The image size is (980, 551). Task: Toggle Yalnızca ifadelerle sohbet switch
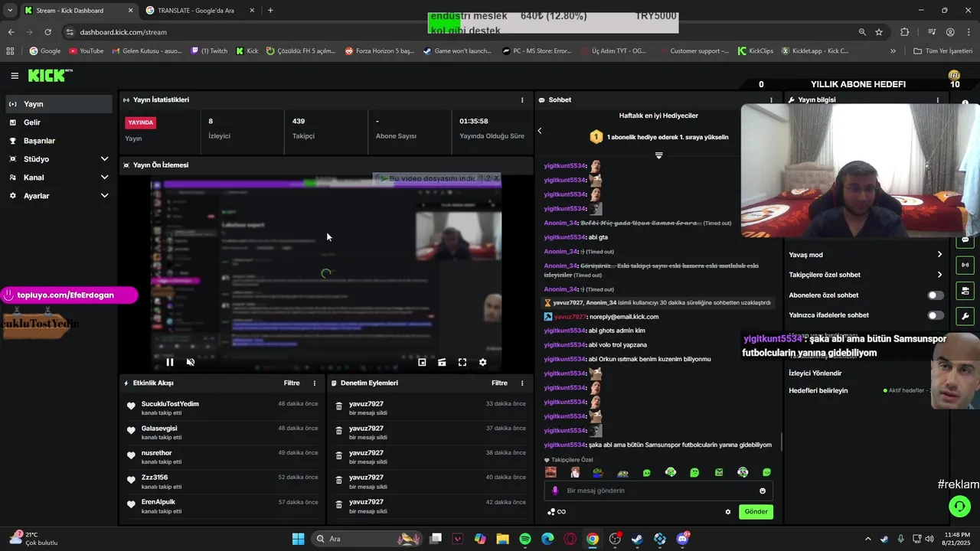936,315
